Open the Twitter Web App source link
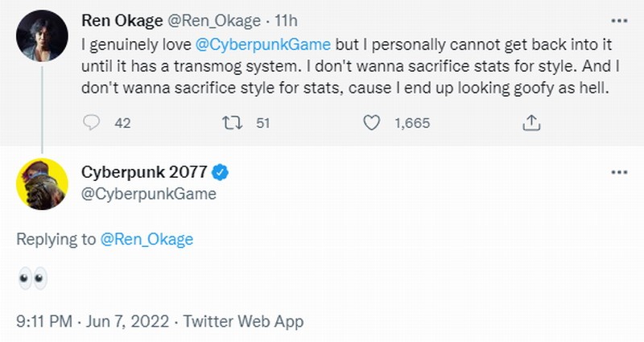Image resolution: width=644 pixels, height=342 pixels. [243, 321]
